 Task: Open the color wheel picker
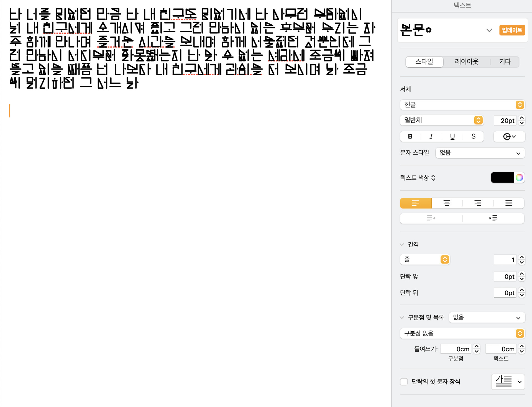pos(519,178)
